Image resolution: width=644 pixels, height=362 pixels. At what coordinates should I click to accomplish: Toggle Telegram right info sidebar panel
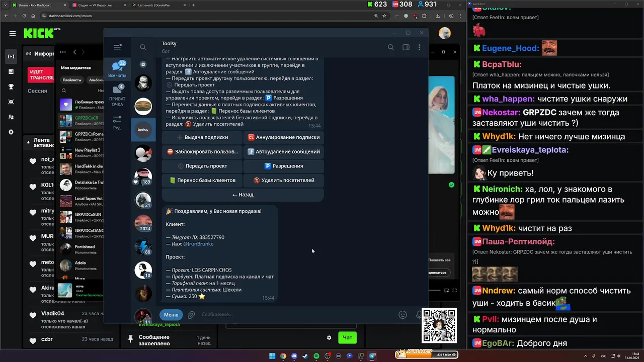[x=406, y=47]
